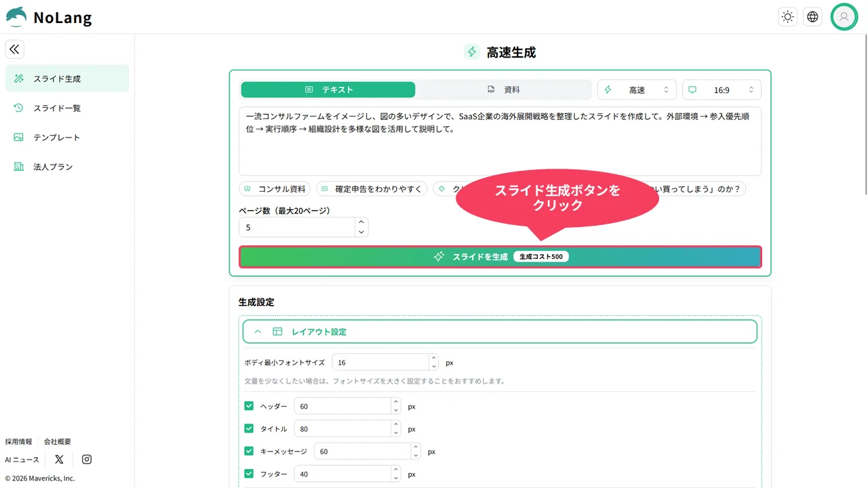
Task: Decrease page count with down arrow
Action: [x=361, y=232]
